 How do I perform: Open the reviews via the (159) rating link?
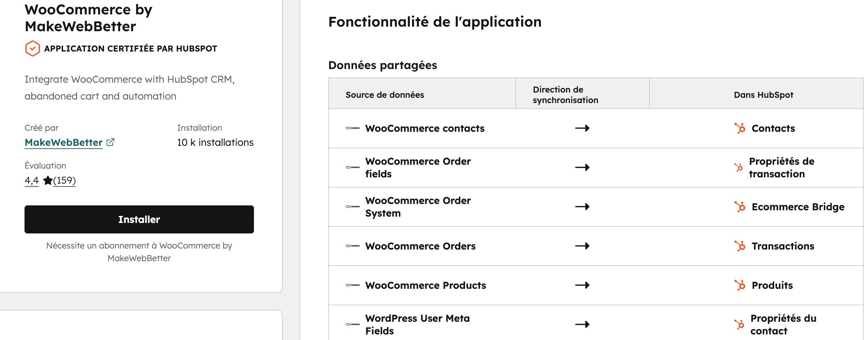click(x=65, y=181)
